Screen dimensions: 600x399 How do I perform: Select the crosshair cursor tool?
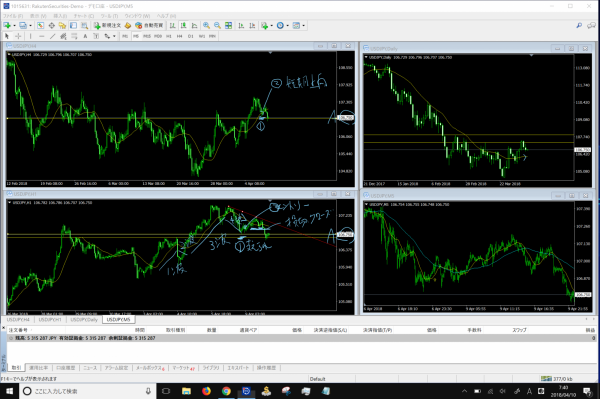(18, 36)
